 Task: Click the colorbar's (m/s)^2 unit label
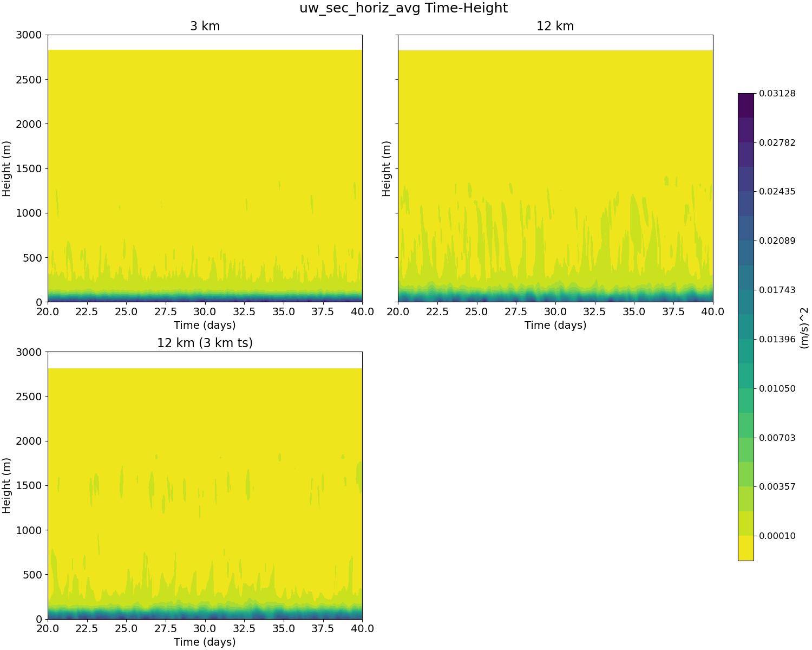804,327
